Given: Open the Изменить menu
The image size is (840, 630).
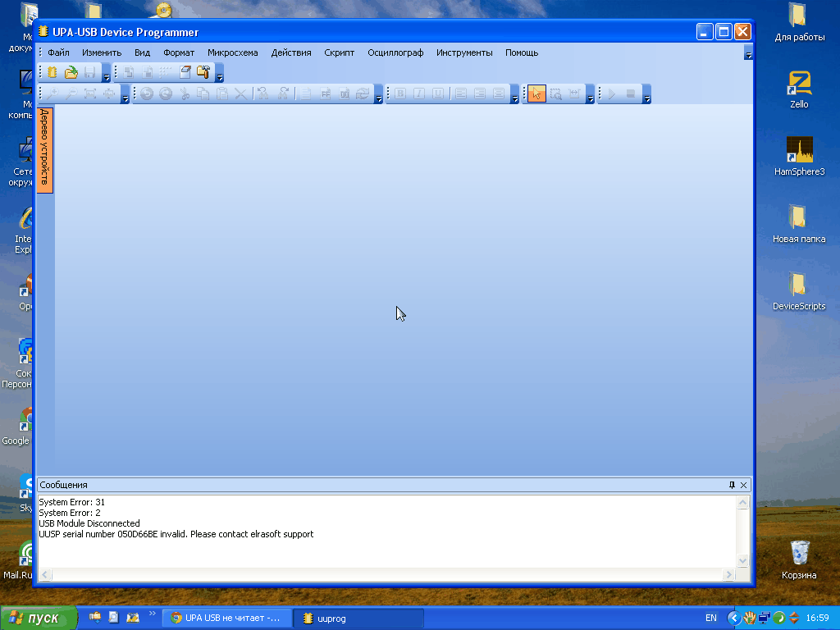Looking at the screenshot, I should [102, 52].
